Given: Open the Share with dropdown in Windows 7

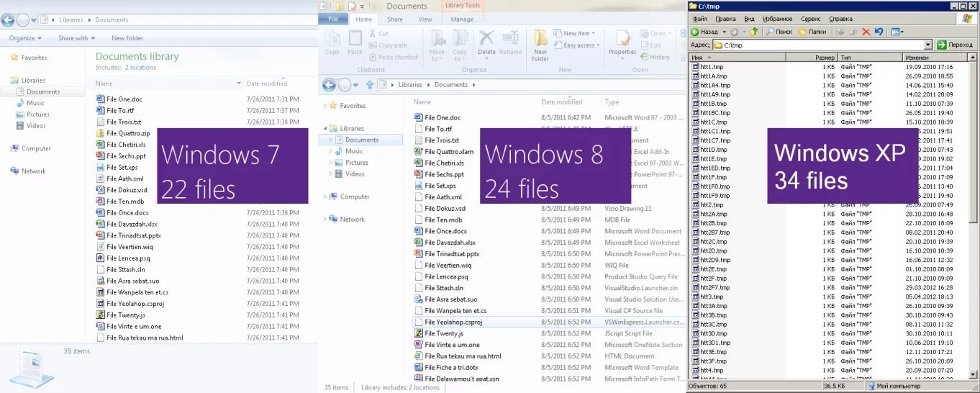Looking at the screenshot, I should point(76,38).
